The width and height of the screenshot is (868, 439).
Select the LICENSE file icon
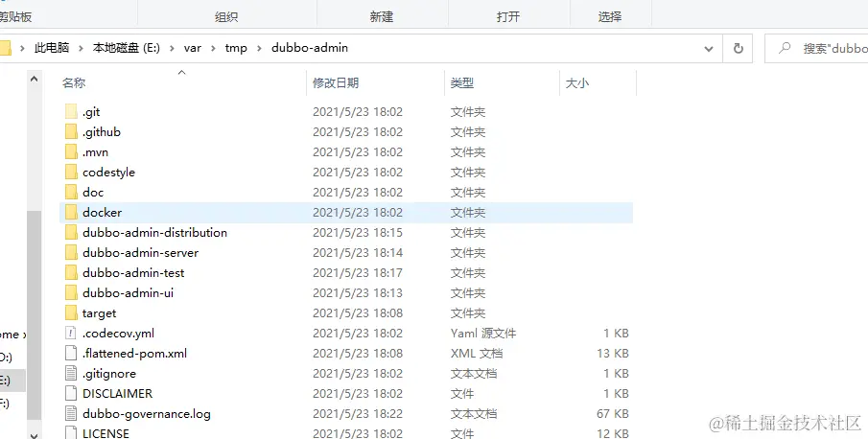71,432
